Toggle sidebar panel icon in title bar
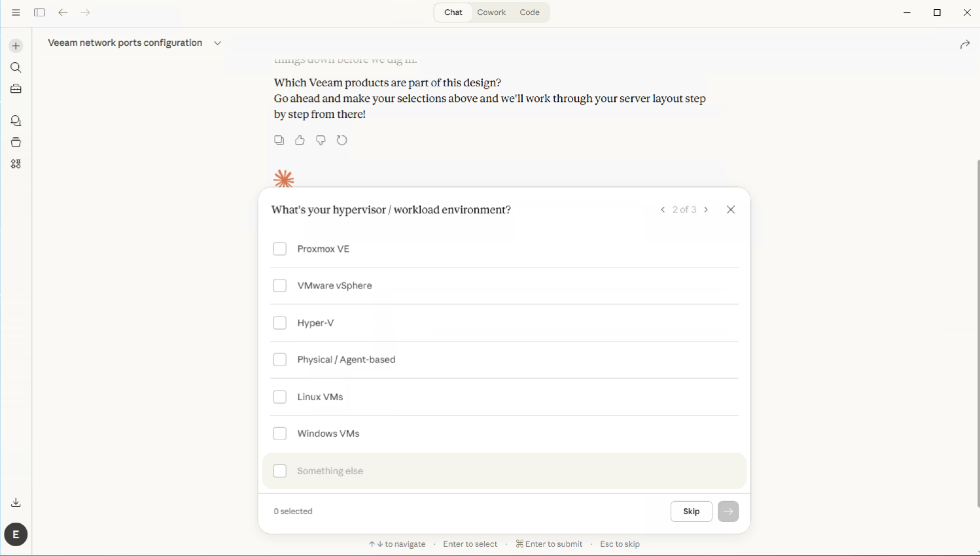The image size is (980, 556). click(x=39, y=13)
